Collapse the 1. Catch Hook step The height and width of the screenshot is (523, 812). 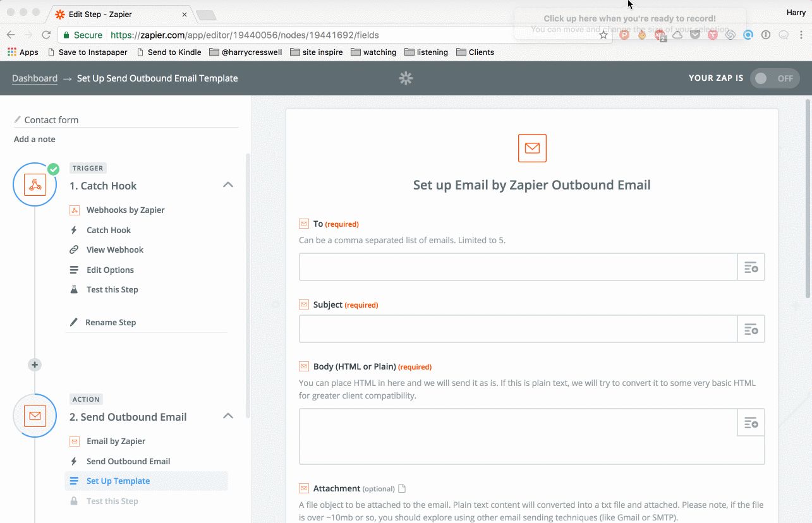[228, 185]
